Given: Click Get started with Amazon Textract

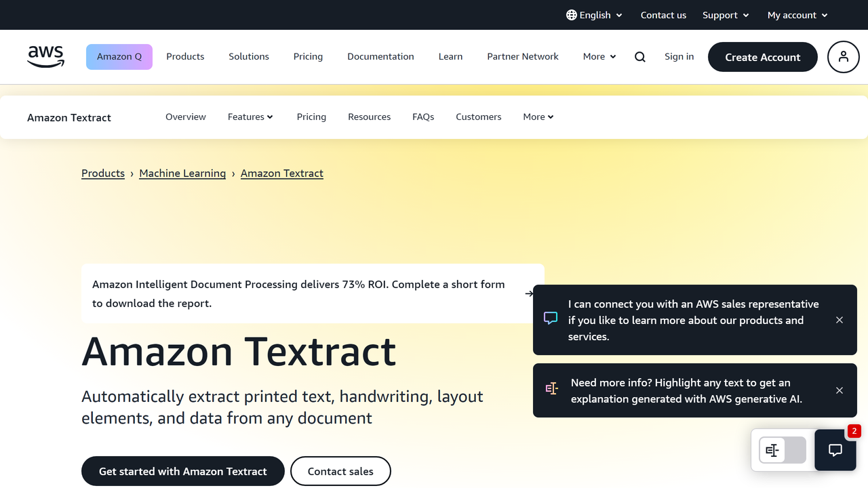Looking at the screenshot, I should [183, 471].
